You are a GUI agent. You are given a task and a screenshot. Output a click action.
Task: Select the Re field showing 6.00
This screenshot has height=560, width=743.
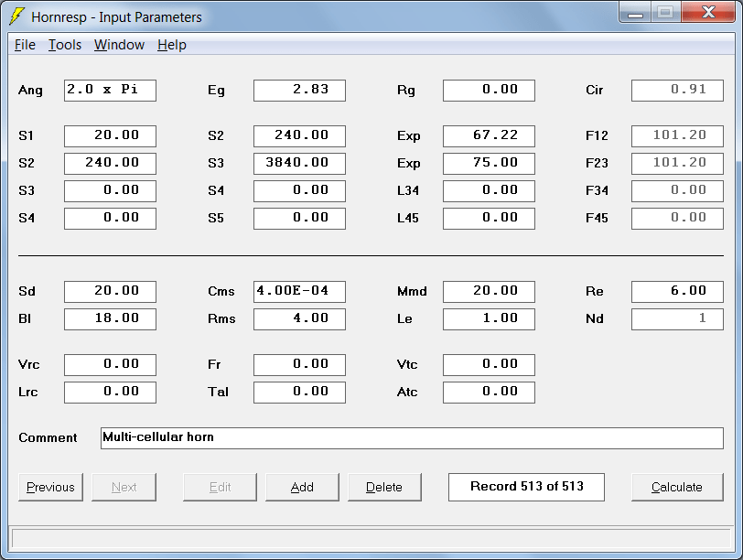pyautogui.click(x=677, y=291)
